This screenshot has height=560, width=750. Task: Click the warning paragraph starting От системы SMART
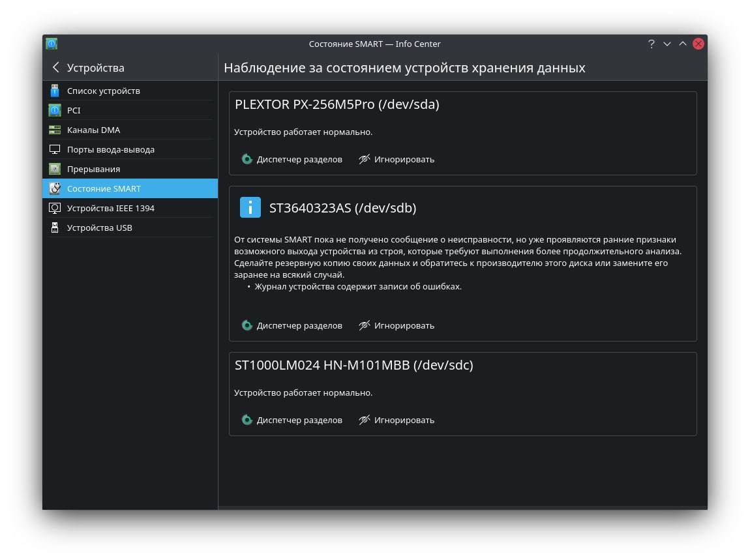458,257
